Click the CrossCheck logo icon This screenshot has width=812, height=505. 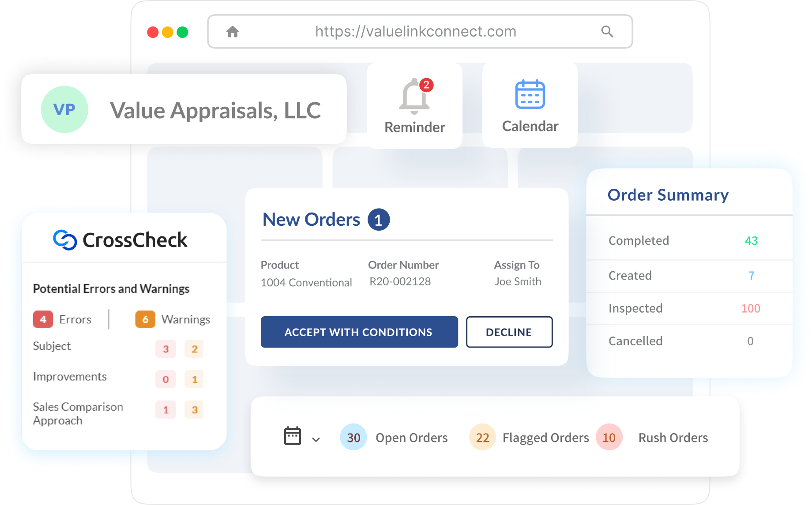[65, 240]
